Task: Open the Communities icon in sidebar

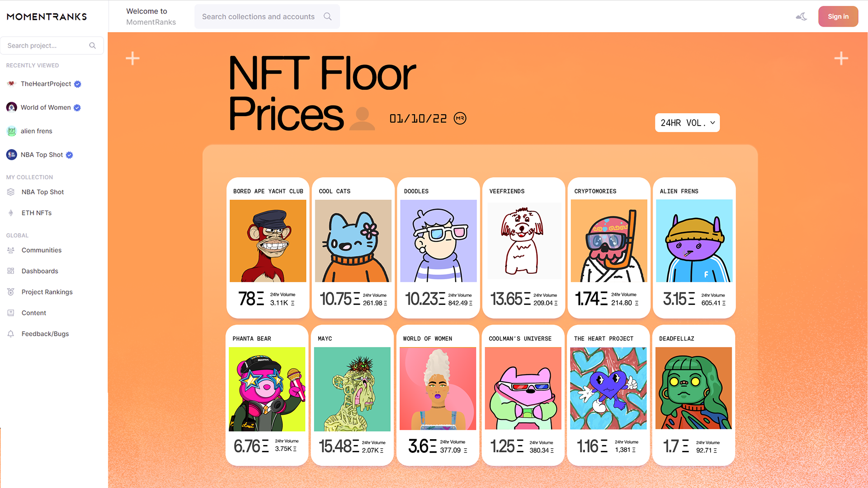Action: tap(11, 250)
